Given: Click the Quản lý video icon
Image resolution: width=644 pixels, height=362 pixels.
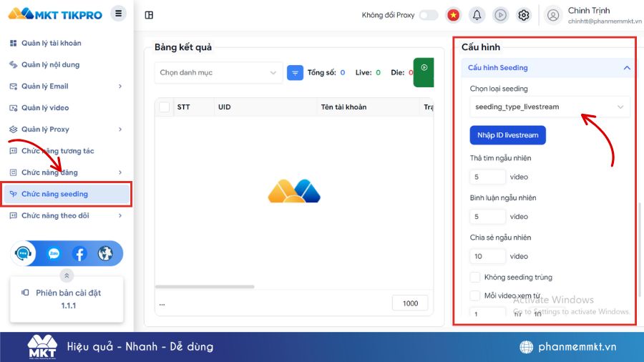Looking at the screenshot, I should coord(13,108).
